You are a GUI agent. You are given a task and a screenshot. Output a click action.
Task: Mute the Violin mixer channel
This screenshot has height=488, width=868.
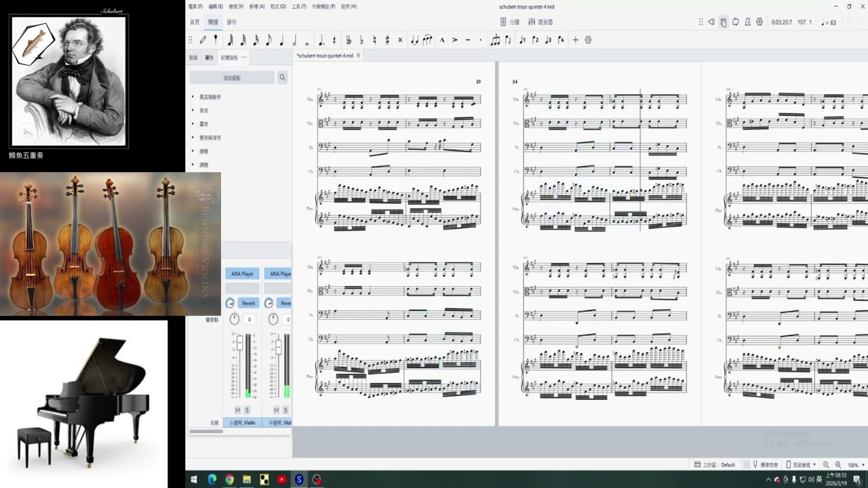coord(237,410)
